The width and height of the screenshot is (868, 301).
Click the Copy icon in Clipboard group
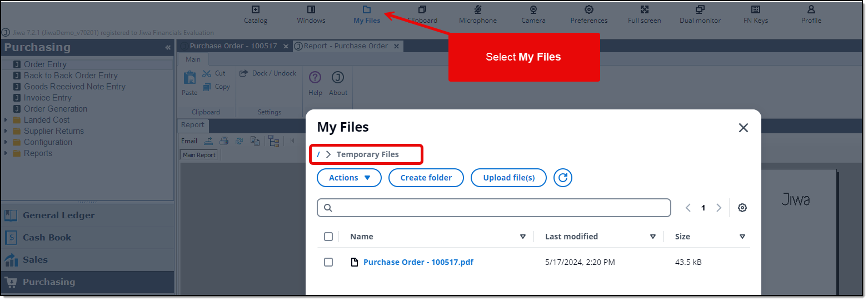[207, 87]
